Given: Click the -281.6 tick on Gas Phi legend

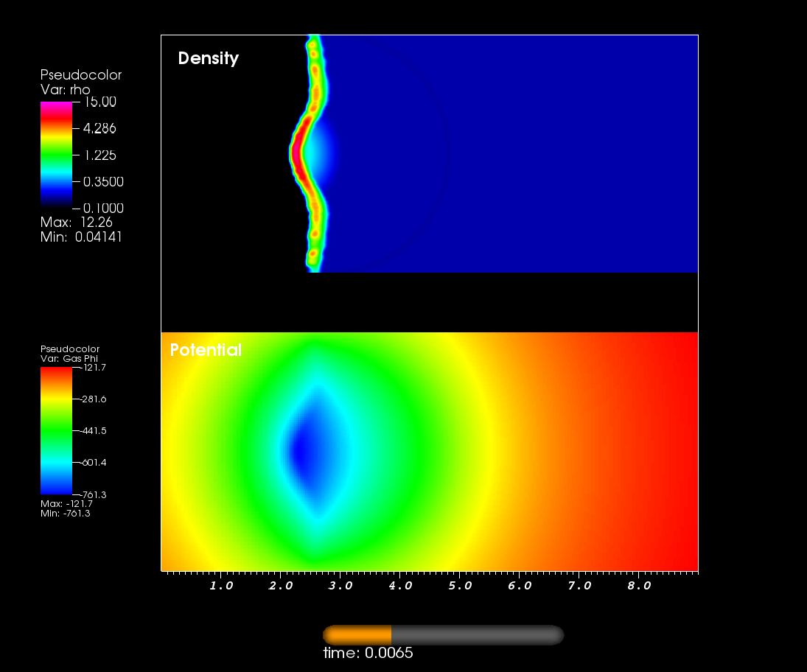Looking at the screenshot, I should 93,399.
